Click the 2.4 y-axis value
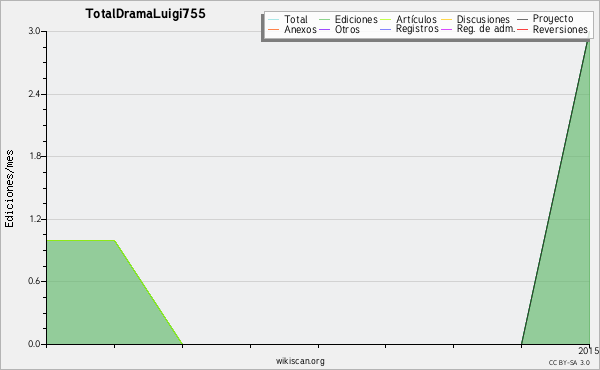This screenshot has width=600, height=370. click(x=34, y=94)
